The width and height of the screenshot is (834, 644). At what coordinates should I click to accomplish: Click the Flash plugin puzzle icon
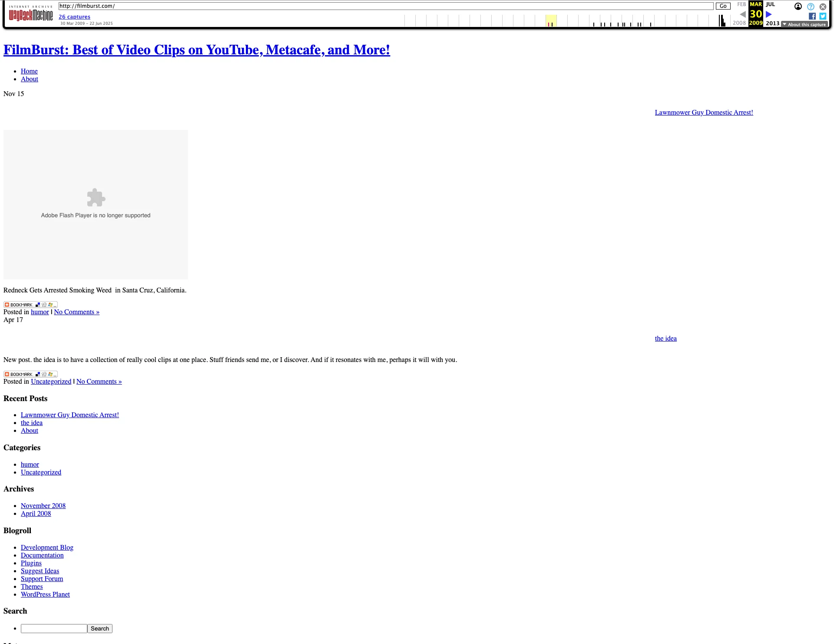pyautogui.click(x=96, y=197)
